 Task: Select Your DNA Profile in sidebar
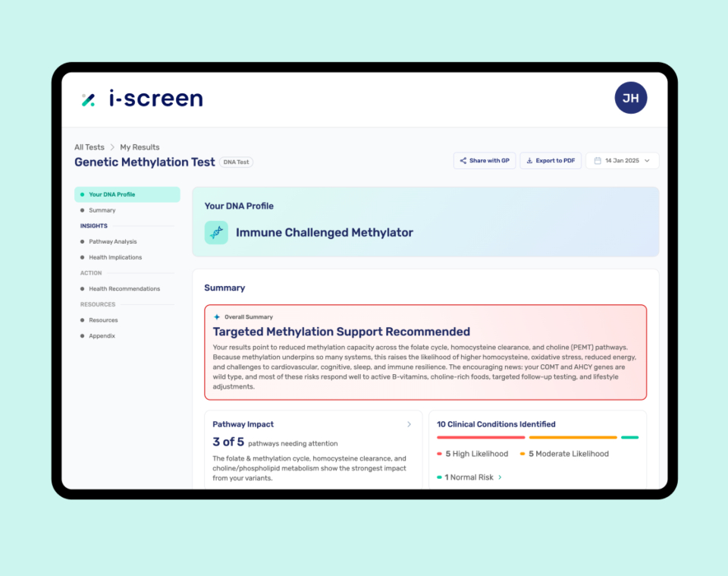(x=127, y=194)
